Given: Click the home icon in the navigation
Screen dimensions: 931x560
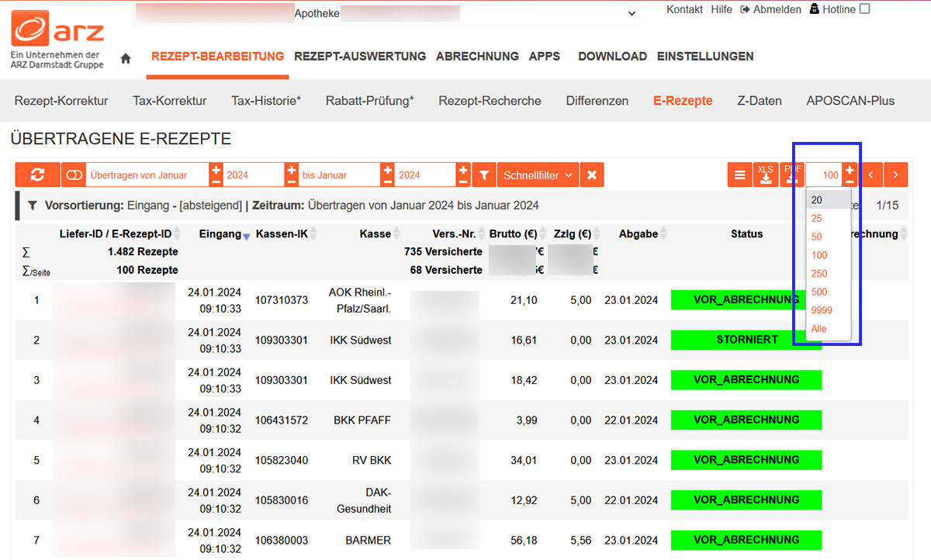Looking at the screenshot, I should click(x=126, y=58).
